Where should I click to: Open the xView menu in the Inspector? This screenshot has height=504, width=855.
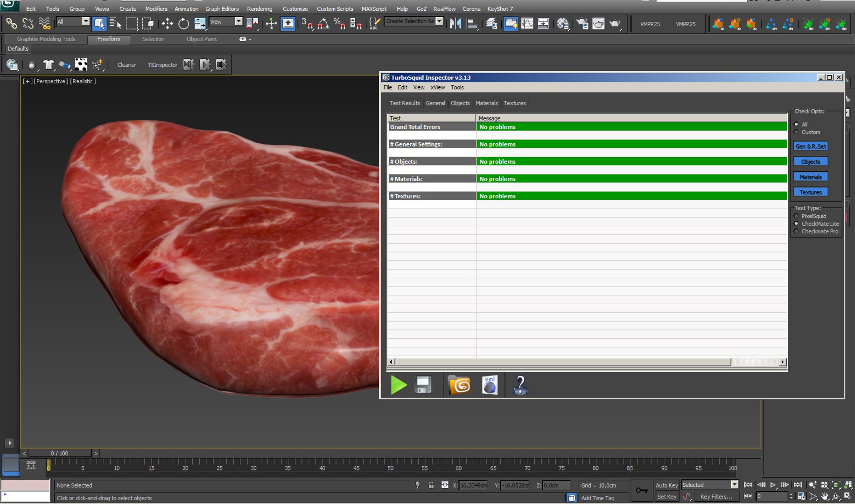click(437, 87)
